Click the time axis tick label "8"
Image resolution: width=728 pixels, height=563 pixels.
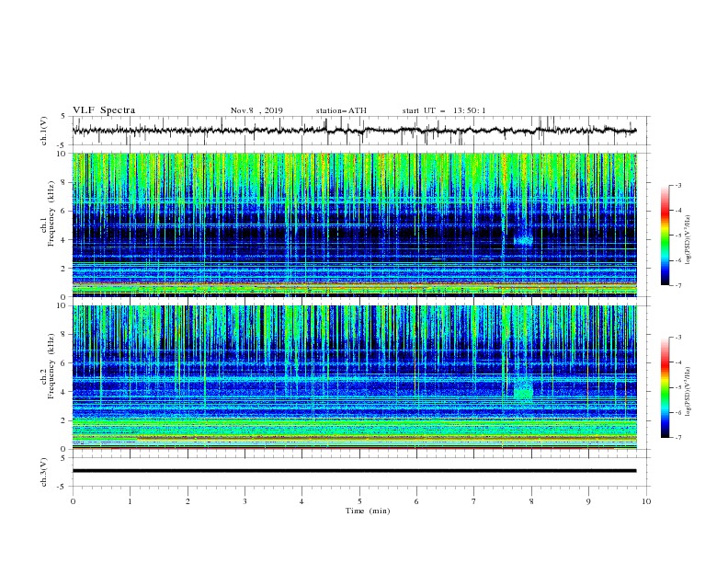pyautogui.click(x=531, y=501)
